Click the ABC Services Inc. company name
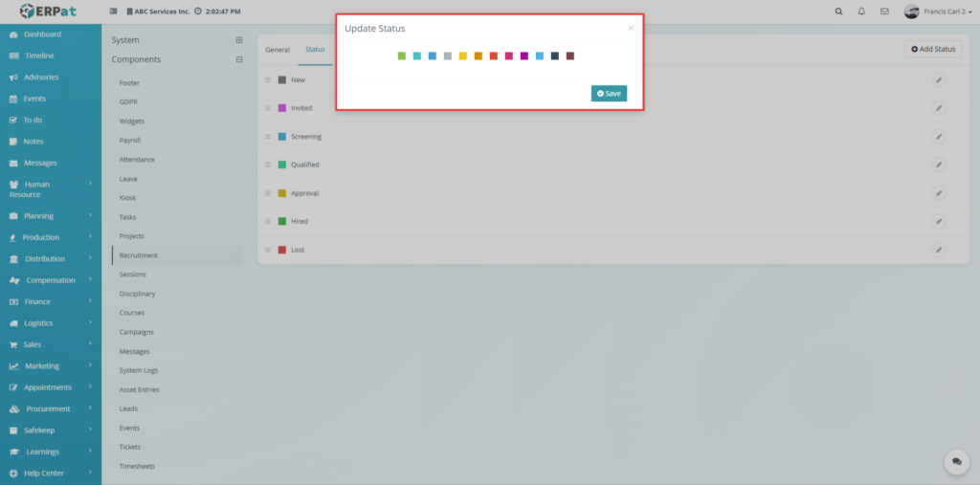 (x=162, y=11)
